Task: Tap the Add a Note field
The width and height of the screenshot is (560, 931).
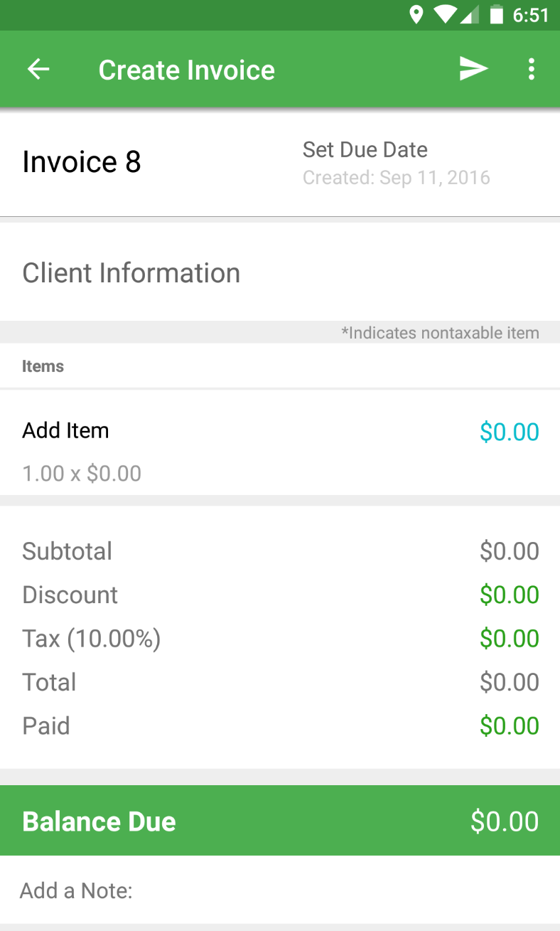Action: pos(280,890)
